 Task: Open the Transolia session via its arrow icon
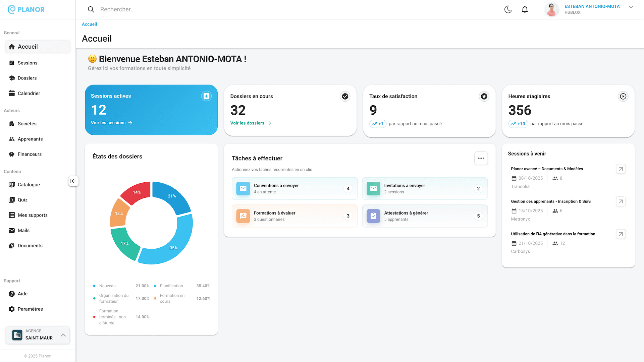click(x=621, y=169)
